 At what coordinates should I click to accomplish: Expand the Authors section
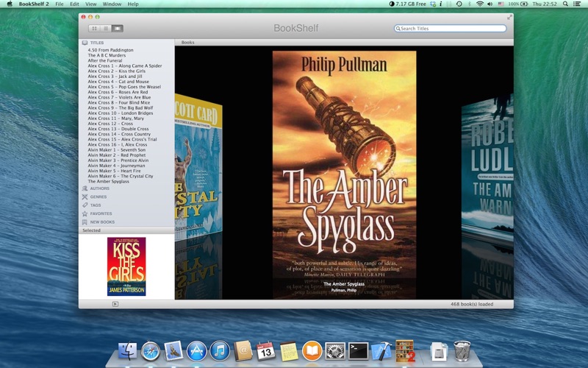[100, 188]
